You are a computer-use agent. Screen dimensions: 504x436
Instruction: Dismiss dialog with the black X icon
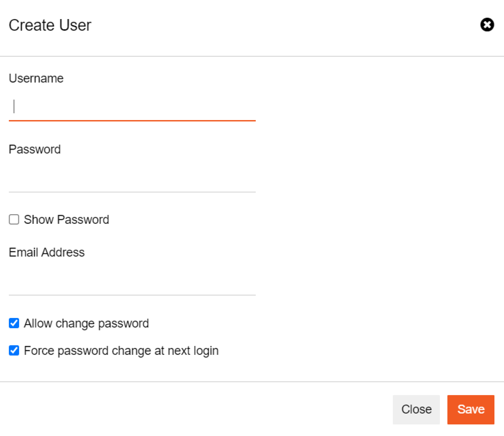click(x=487, y=25)
